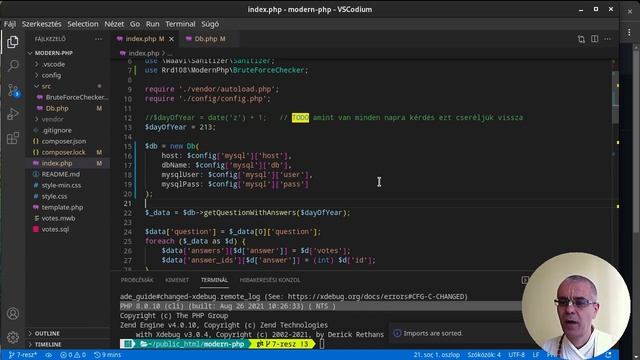The width and height of the screenshot is (640, 360).
Task: Select index.php in the file tree
Action: pyautogui.click(x=57, y=163)
